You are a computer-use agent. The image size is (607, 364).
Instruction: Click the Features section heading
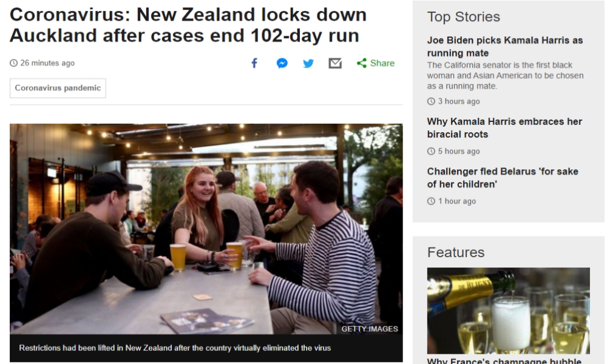point(456,252)
